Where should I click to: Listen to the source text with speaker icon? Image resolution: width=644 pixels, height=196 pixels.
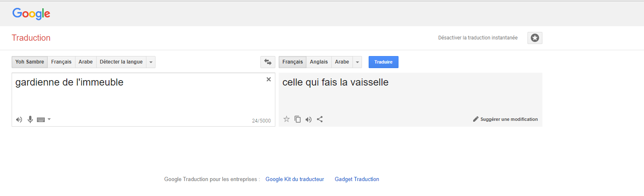(19, 120)
